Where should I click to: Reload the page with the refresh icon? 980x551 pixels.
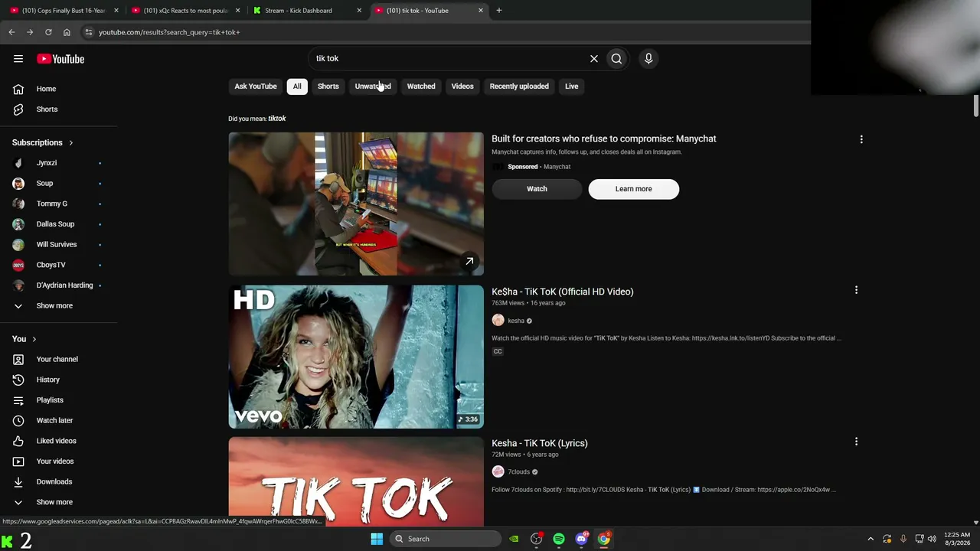(48, 32)
